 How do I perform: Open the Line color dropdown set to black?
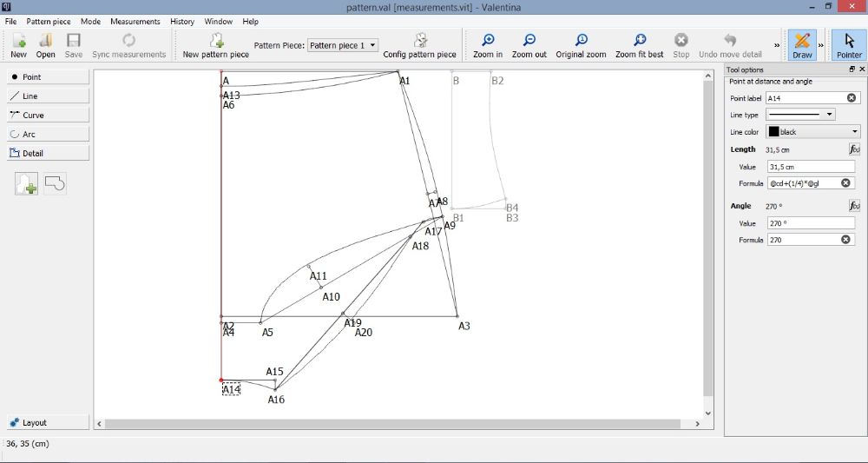pos(812,132)
